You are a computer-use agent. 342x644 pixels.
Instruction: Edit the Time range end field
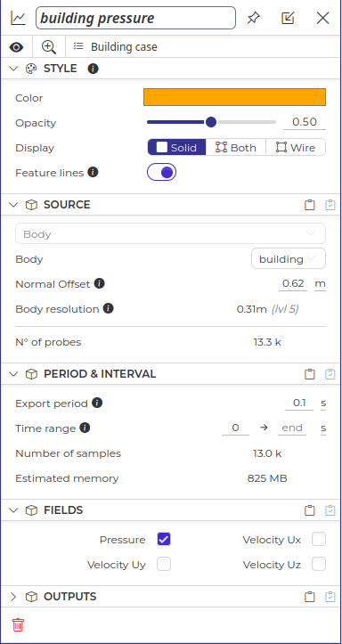tap(292, 428)
